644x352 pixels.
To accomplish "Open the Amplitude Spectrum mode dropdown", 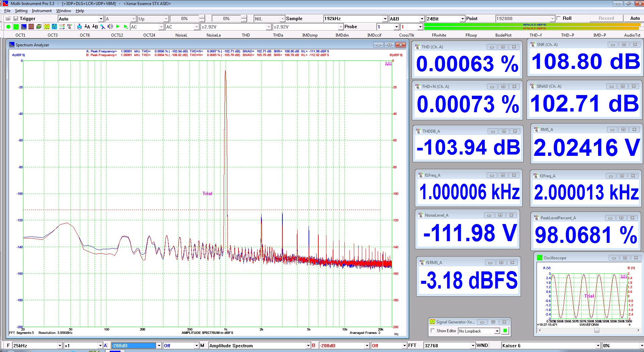I will click(308, 345).
